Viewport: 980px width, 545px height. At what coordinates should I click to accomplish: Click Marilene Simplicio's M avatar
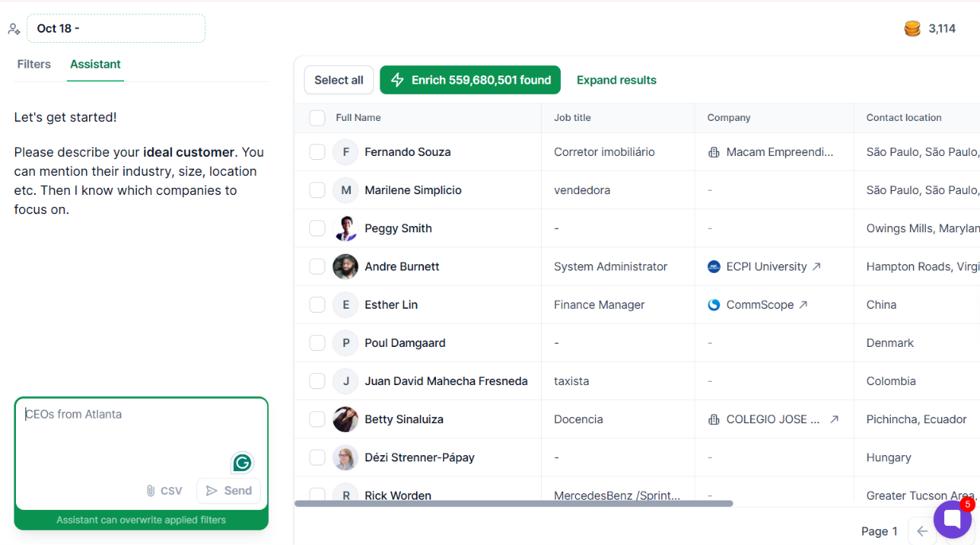tap(345, 190)
